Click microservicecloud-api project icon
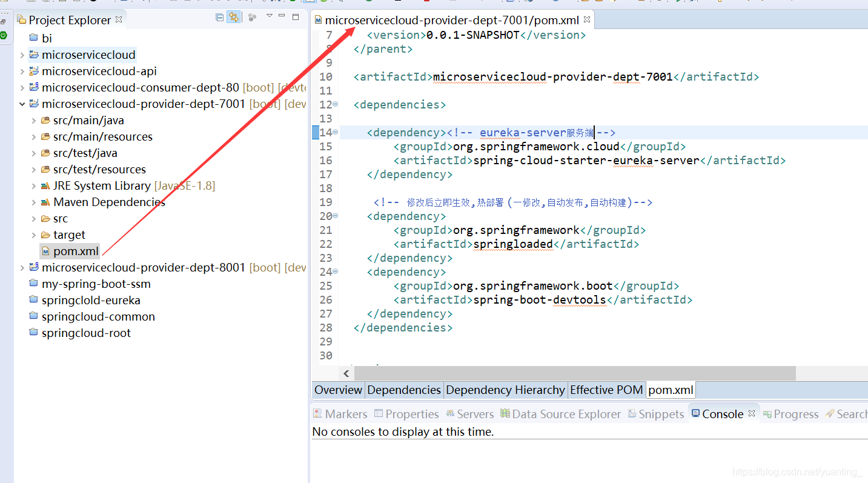868x483 pixels. [x=33, y=72]
